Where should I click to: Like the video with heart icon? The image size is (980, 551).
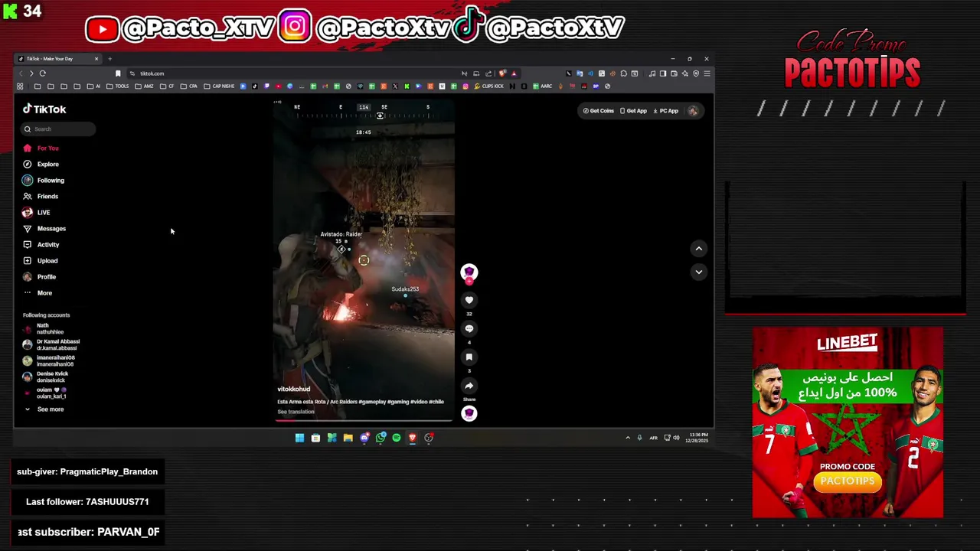click(469, 300)
